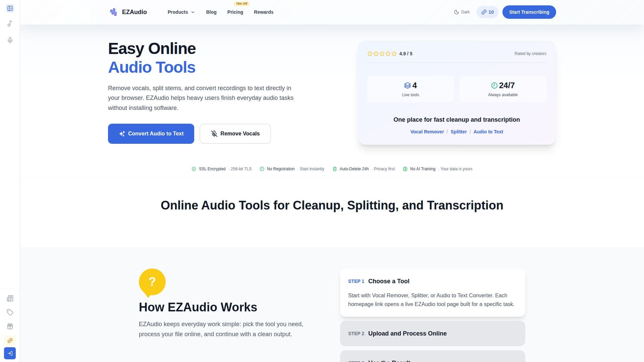
Task: Open the microphone tool in sidebar
Action: pos(10,40)
